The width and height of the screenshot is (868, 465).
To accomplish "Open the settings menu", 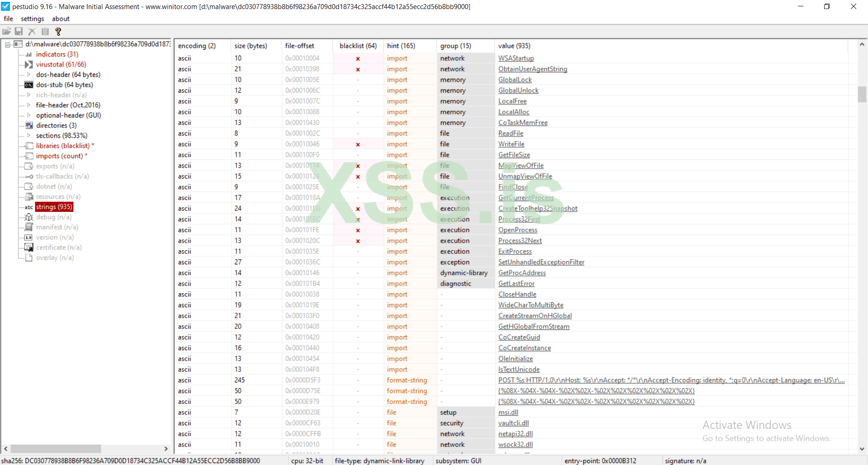I will point(33,19).
